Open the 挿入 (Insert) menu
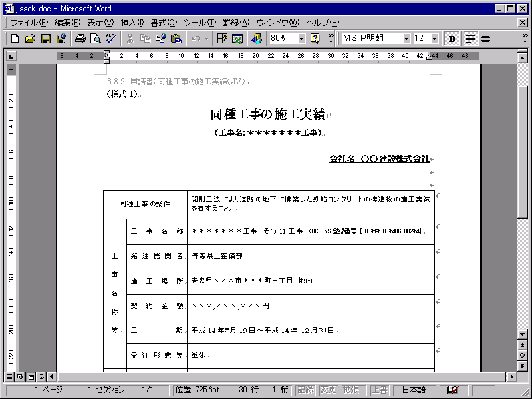The image size is (532, 399). point(132,23)
